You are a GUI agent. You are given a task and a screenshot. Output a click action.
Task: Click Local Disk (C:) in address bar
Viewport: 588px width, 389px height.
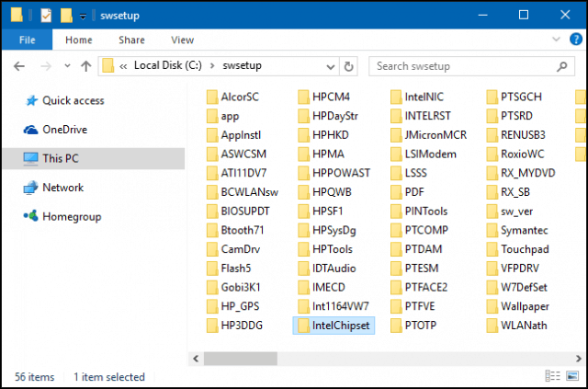[168, 65]
